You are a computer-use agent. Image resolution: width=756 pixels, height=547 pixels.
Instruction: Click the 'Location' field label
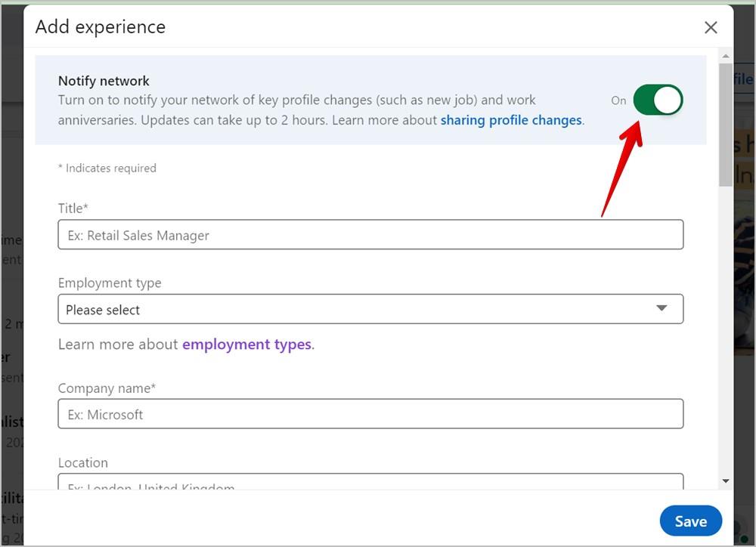(83, 462)
